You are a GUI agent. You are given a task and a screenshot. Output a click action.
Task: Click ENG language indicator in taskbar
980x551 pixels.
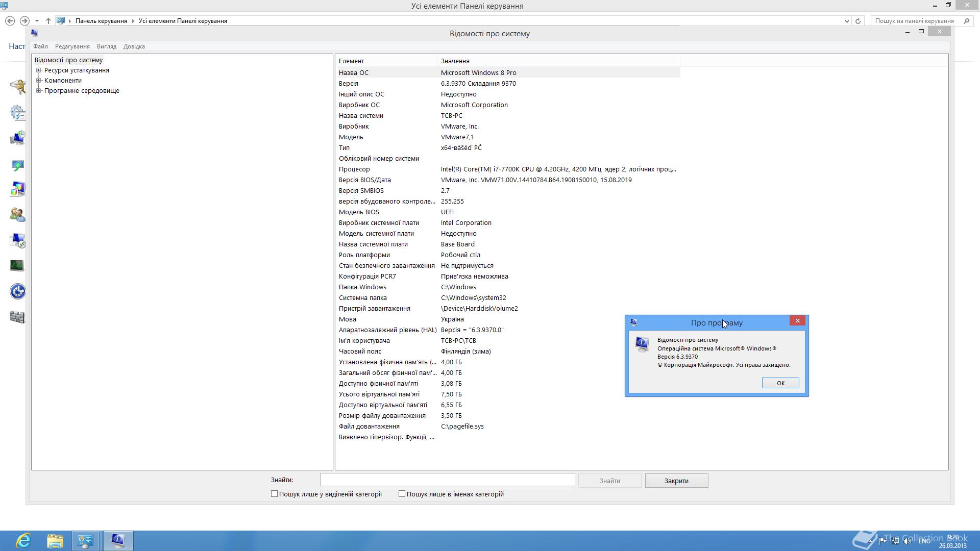click(924, 541)
